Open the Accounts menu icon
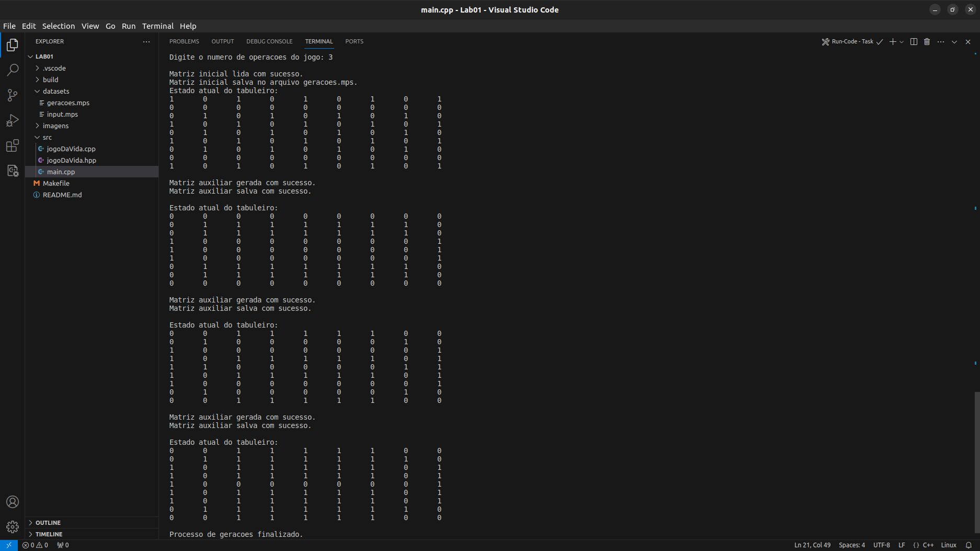This screenshot has width=980, height=551. click(x=13, y=502)
